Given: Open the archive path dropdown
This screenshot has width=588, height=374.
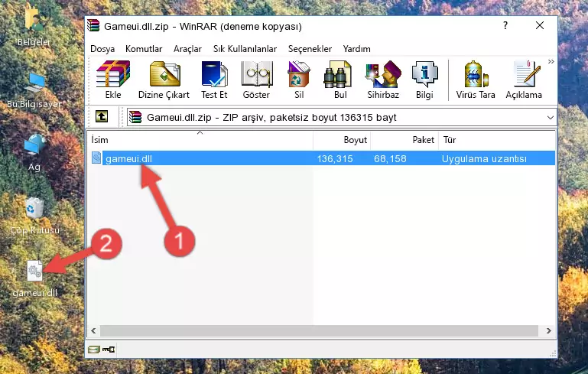Looking at the screenshot, I should tap(550, 118).
